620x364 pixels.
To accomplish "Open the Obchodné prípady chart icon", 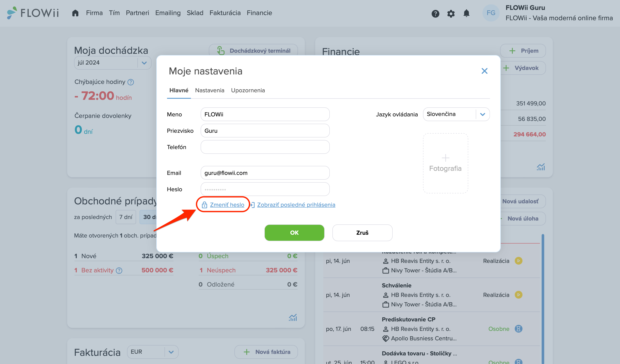I will [293, 318].
